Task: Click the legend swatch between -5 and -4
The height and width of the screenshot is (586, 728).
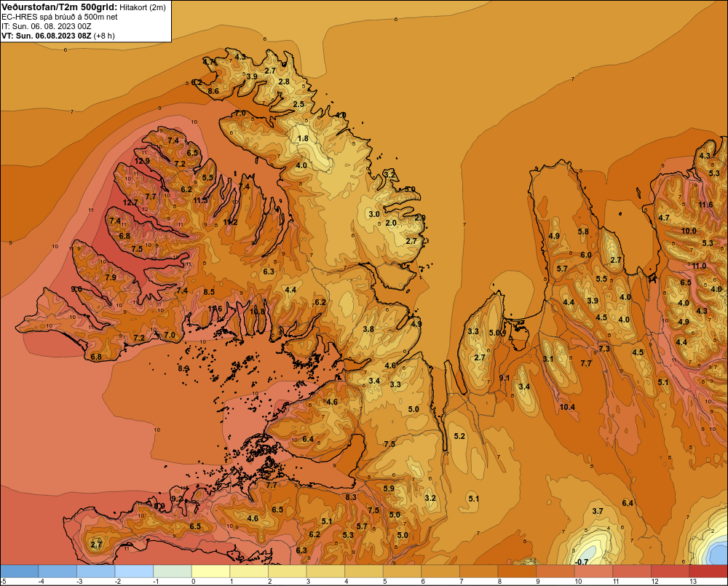Action: (20, 571)
